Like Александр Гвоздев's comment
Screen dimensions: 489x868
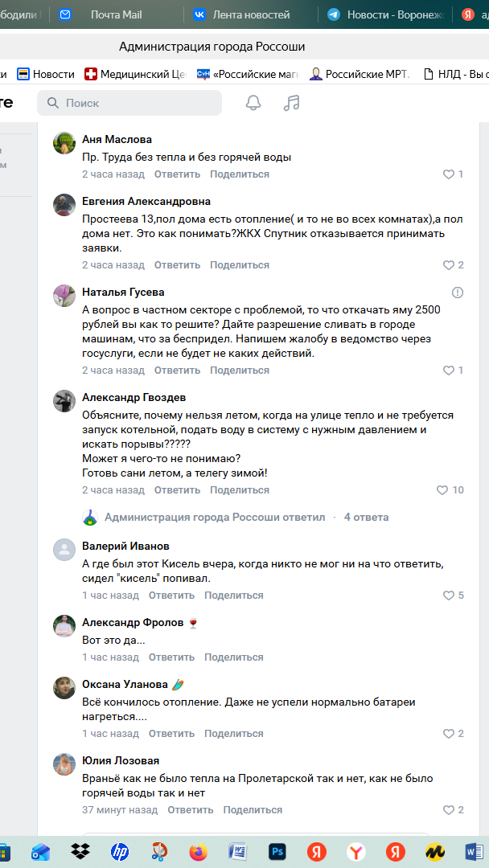(450, 490)
